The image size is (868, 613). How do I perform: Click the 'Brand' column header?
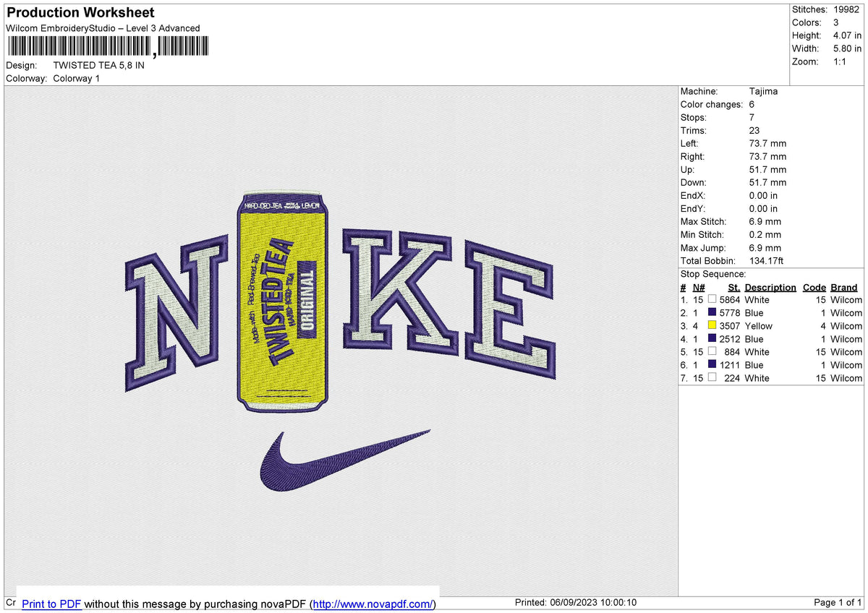coord(844,287)
